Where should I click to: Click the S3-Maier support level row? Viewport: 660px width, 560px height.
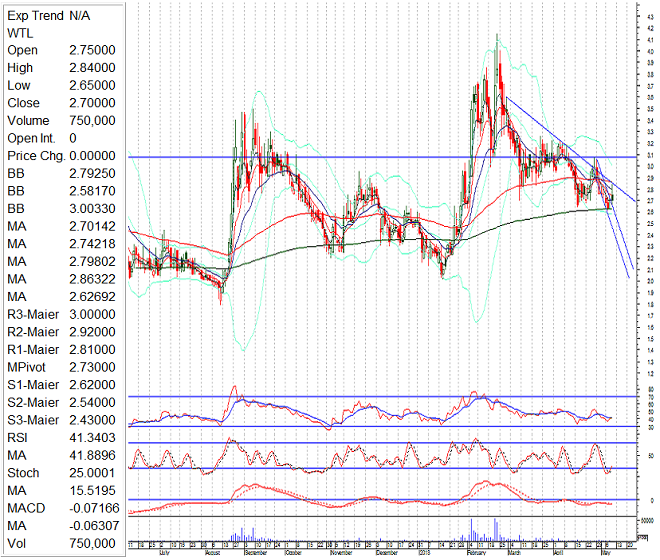click(x=60, y=419)
